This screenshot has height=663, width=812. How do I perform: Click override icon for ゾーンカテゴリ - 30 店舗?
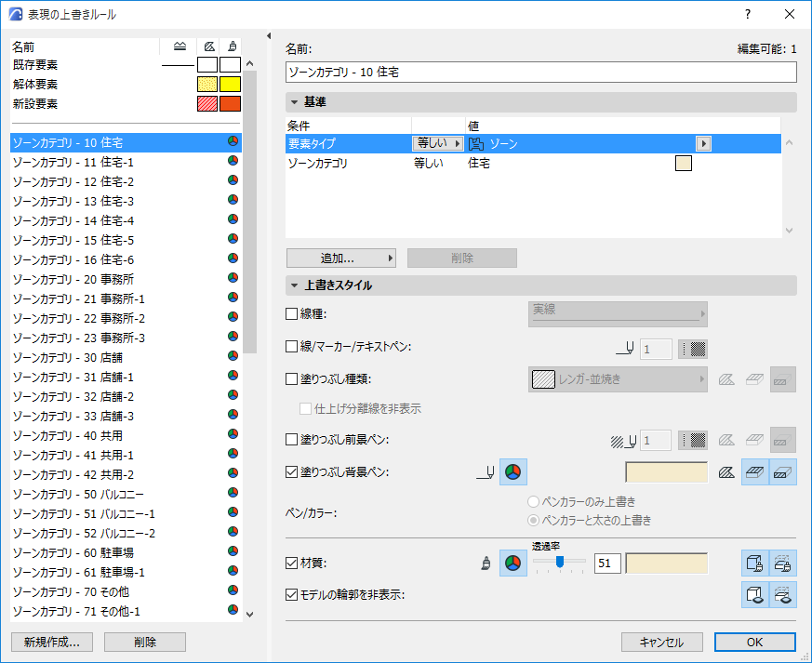233,356
